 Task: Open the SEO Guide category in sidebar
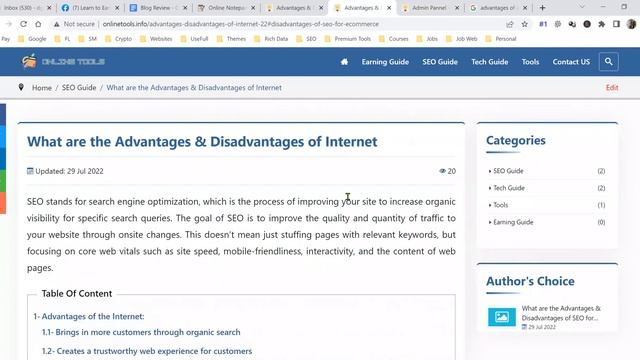coord(508,171)
